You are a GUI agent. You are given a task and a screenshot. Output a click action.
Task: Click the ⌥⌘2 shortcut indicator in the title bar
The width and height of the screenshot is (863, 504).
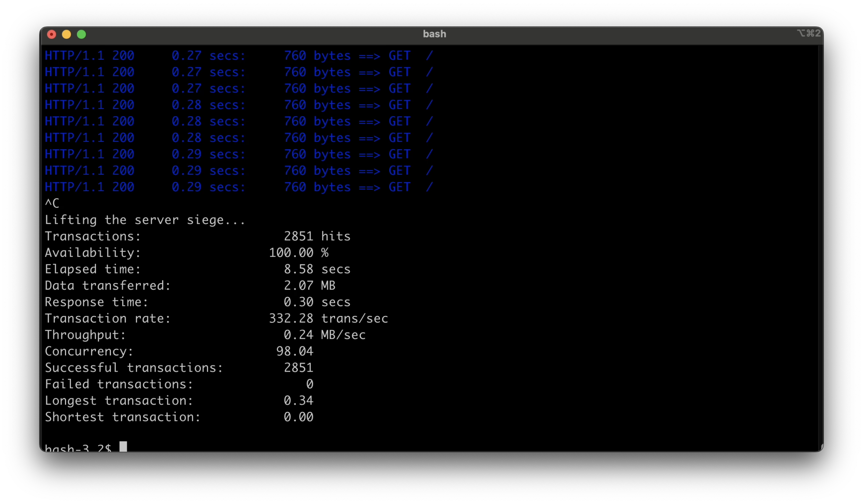(808, 33)
